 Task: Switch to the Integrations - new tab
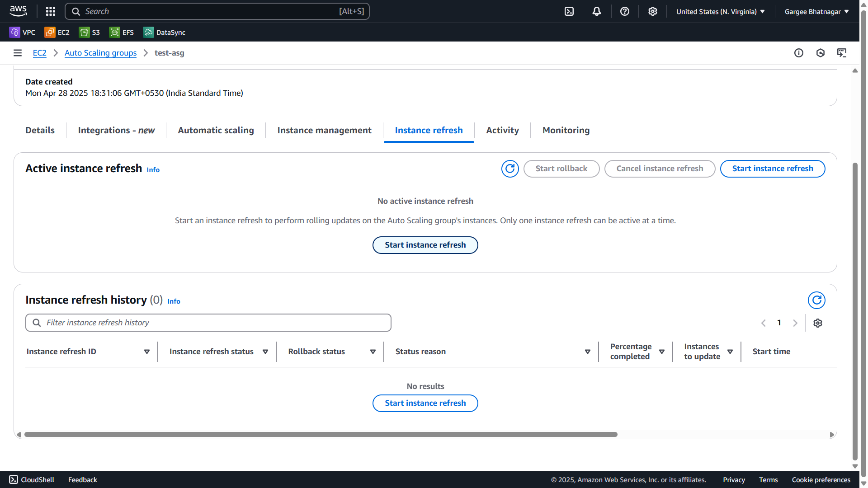(116, 130)
